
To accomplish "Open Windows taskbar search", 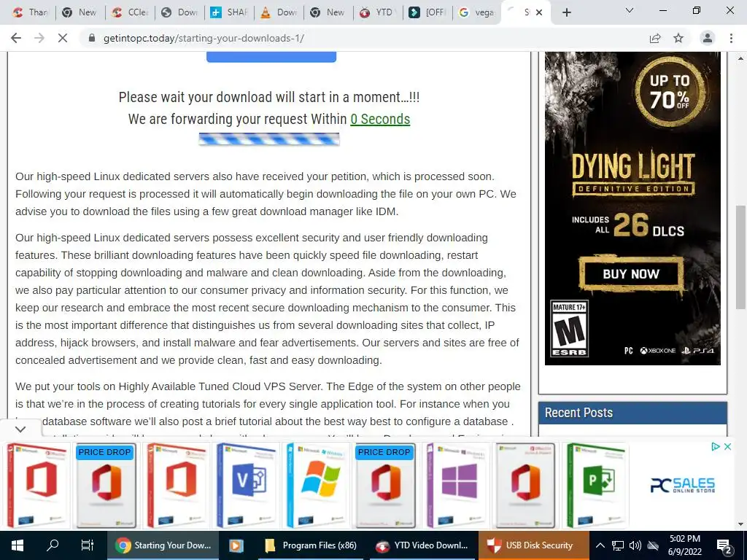I will (x=53, y=545).
